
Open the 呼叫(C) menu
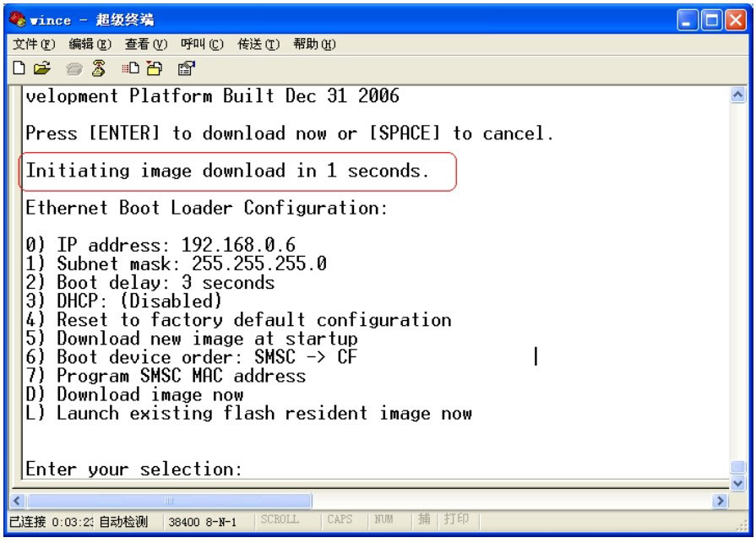[x=202, y=44]
